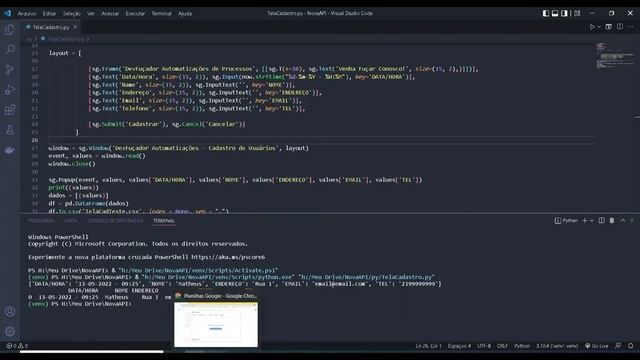This screenshot has width=640, height=360.
Task: Open the new terminal launch profile dropdown
Action: (591, 220)
